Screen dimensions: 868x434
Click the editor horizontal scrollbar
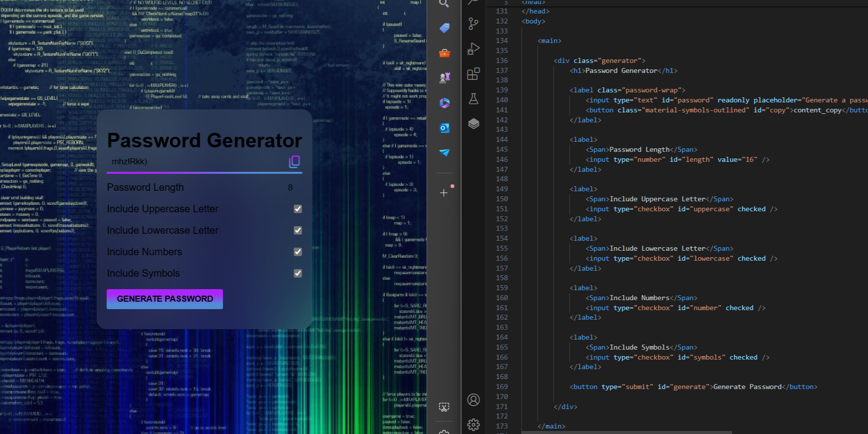(x=626, y=432)
